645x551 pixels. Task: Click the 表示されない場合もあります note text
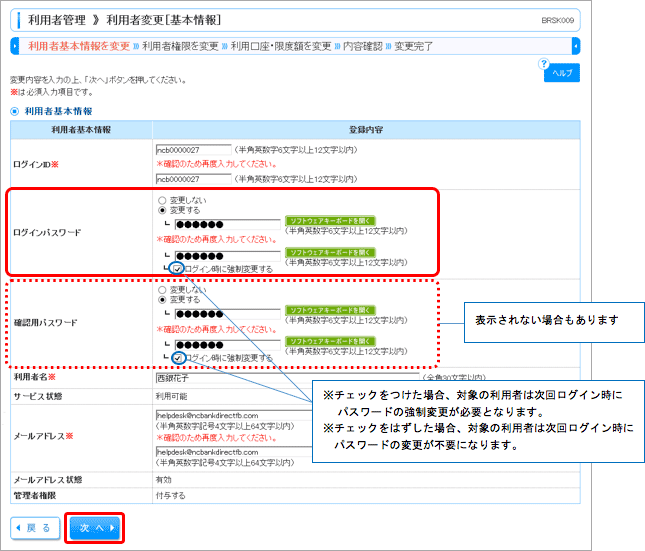click(547, 320)
